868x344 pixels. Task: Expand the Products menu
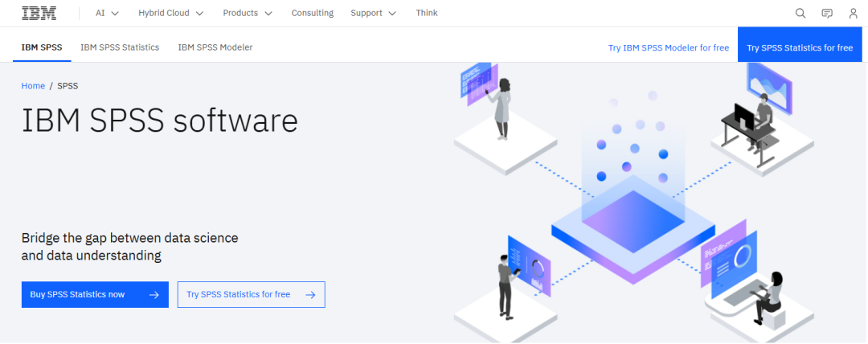248,14
